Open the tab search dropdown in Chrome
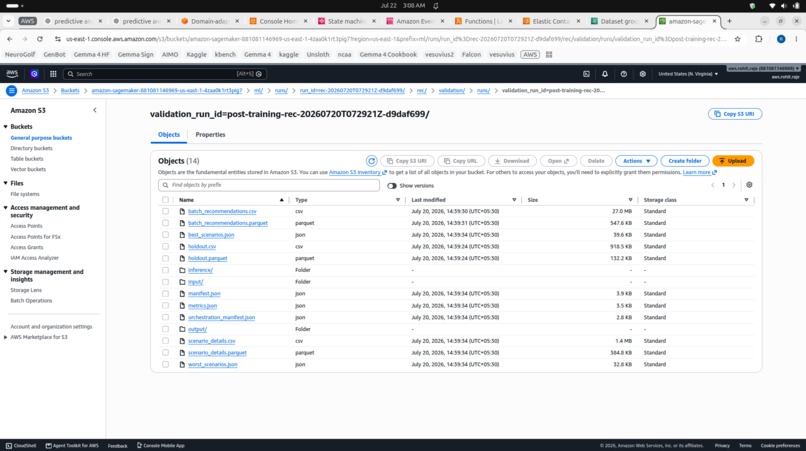The height and width of the screenshot is (451, 806). (8, 21)
